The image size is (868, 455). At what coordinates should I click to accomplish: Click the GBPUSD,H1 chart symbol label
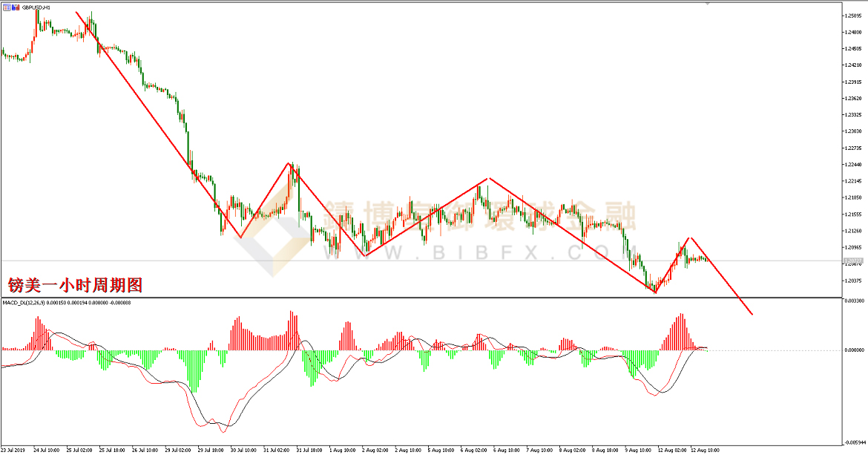[37, 6]
